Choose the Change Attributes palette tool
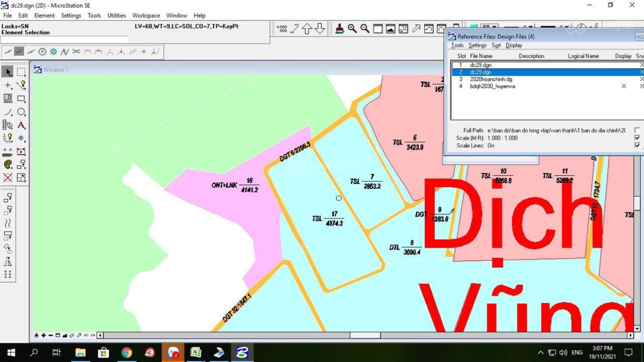Screen dimensions: 644x362 [8, 164]
